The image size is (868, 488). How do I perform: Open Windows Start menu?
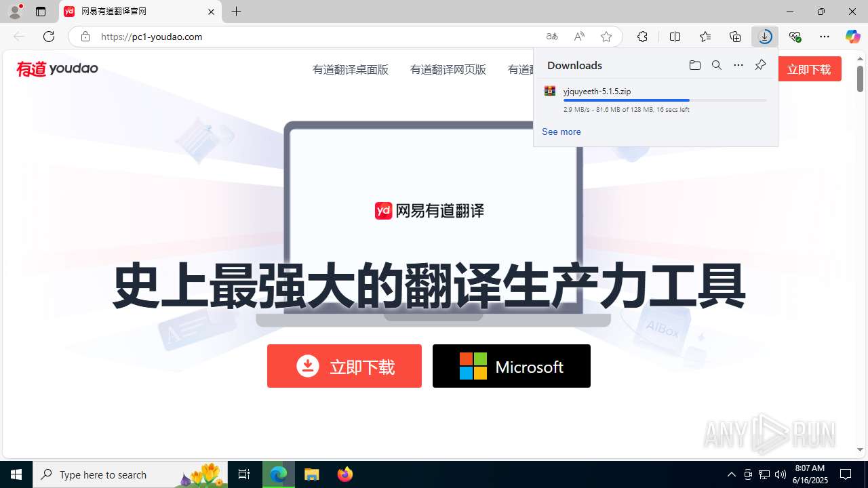[x=16, y=474]
